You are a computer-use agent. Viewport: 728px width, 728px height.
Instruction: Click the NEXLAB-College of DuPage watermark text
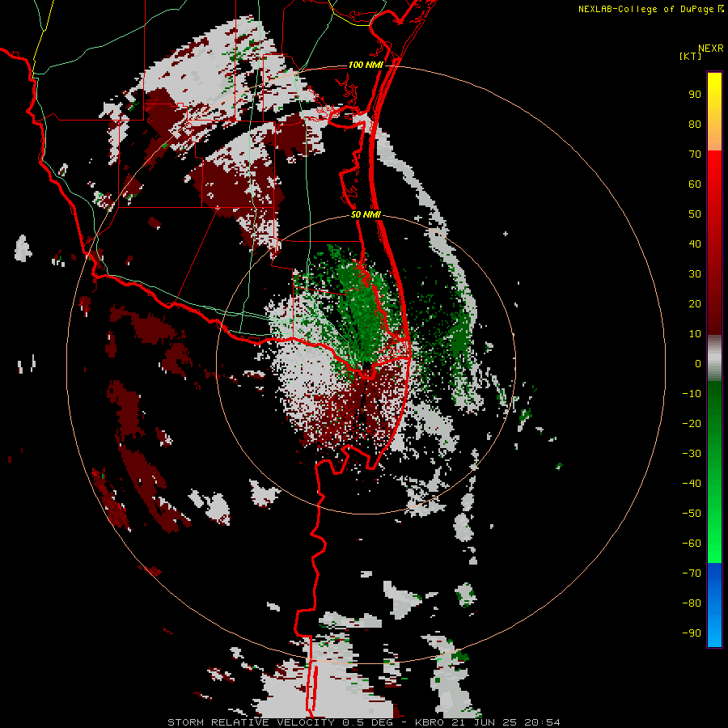[x=650, y=9]
